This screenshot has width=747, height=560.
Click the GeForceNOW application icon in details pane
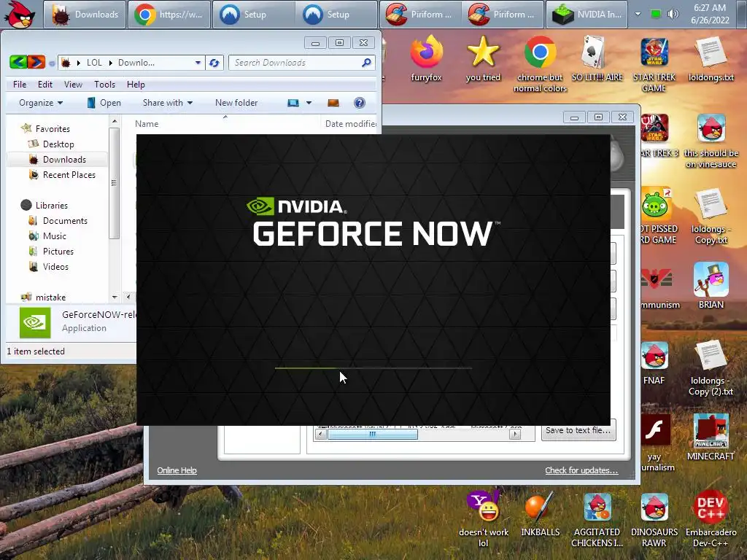click(x=35, y=322)
